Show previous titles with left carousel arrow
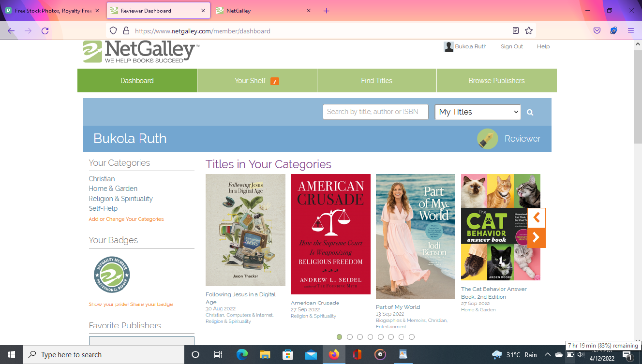The height and width of the screenshot is (364, 642). pos(536,218)
